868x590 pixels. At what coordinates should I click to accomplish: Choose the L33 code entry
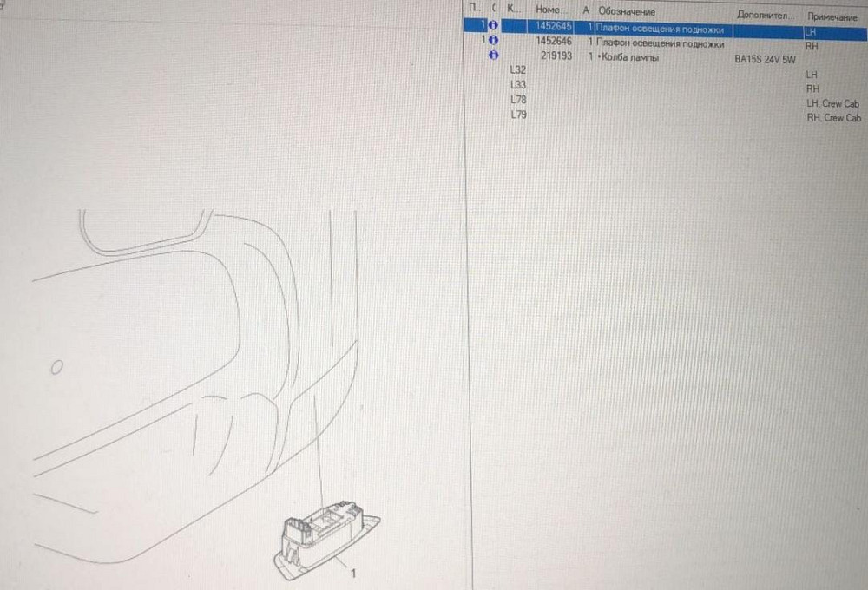[518, 84]
